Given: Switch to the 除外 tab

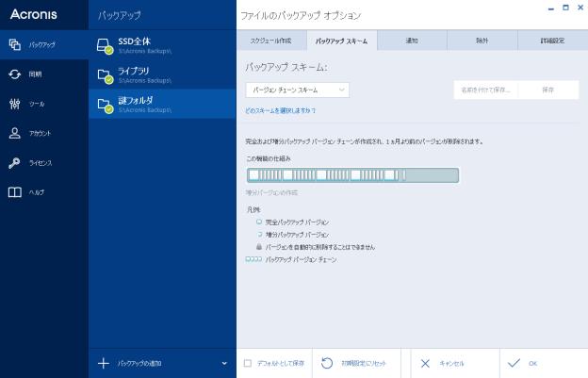Looking at the screenshot, I should pyautogui.click(x=482, y=41).
